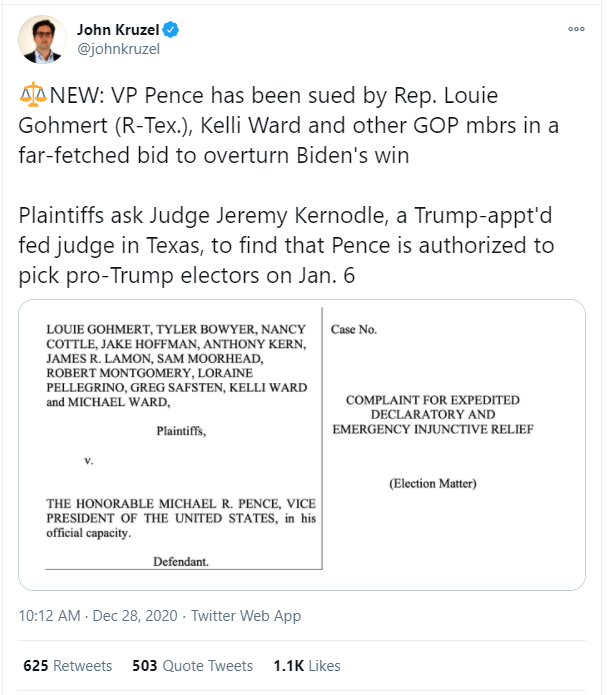Click John Kruzel's profile avatar photo
The width and height of the screenshot is (607, 695).
tap(42, 39)
